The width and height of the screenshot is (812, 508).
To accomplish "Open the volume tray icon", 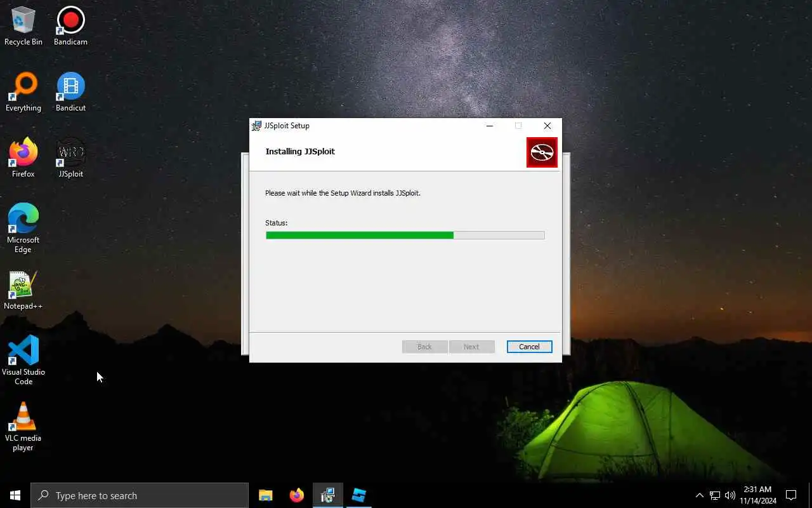I will 730,495.
